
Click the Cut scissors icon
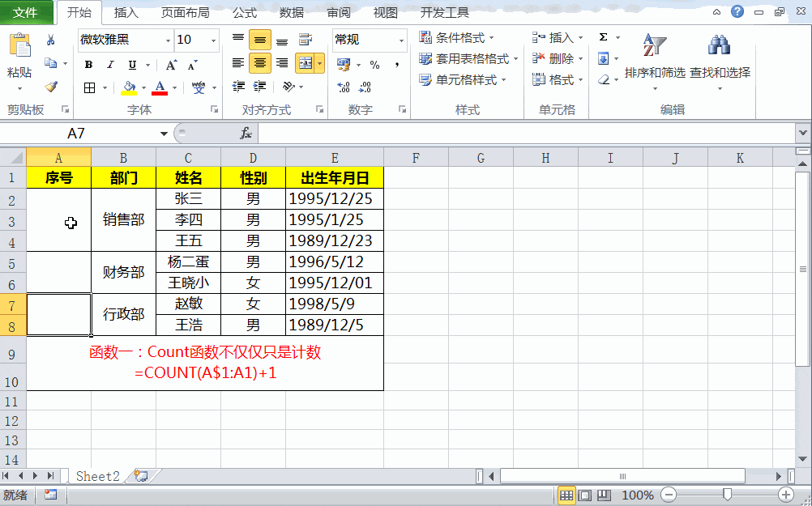pyautogui.click(x=51, y=40)
